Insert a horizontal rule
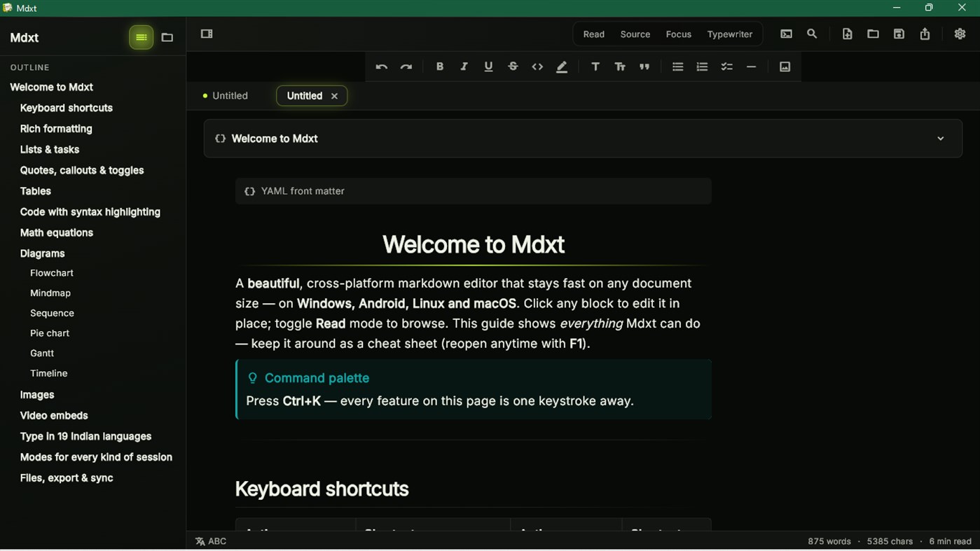The image size is (980, 551). coord(751,67)
